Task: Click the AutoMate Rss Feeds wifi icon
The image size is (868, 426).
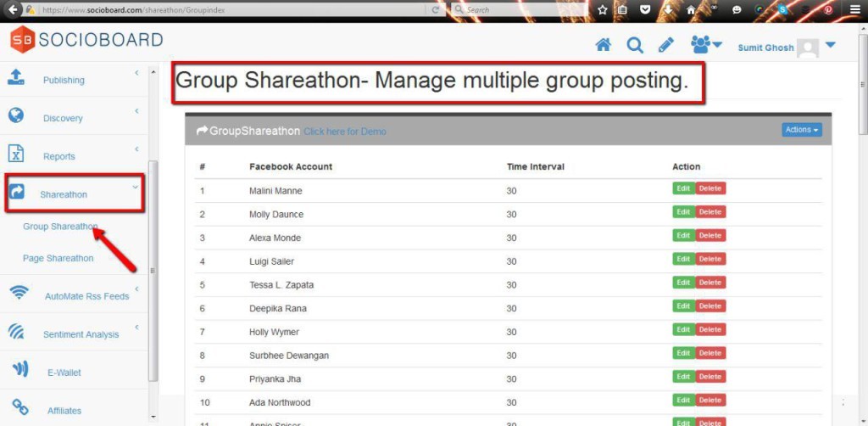Action: (19, 292)
